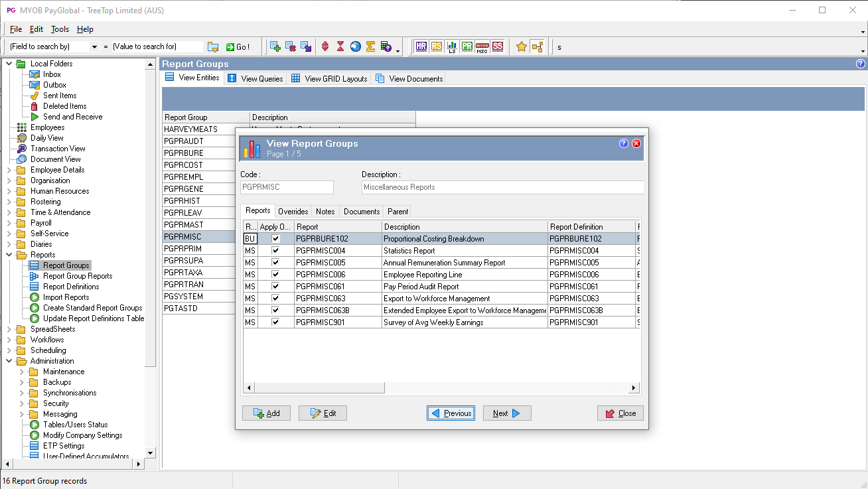This screenshot has width=868, height=489.
Task: Toggle Apply Override checkbox for PGPRBURE102
Action: click(x=275, y=239)
